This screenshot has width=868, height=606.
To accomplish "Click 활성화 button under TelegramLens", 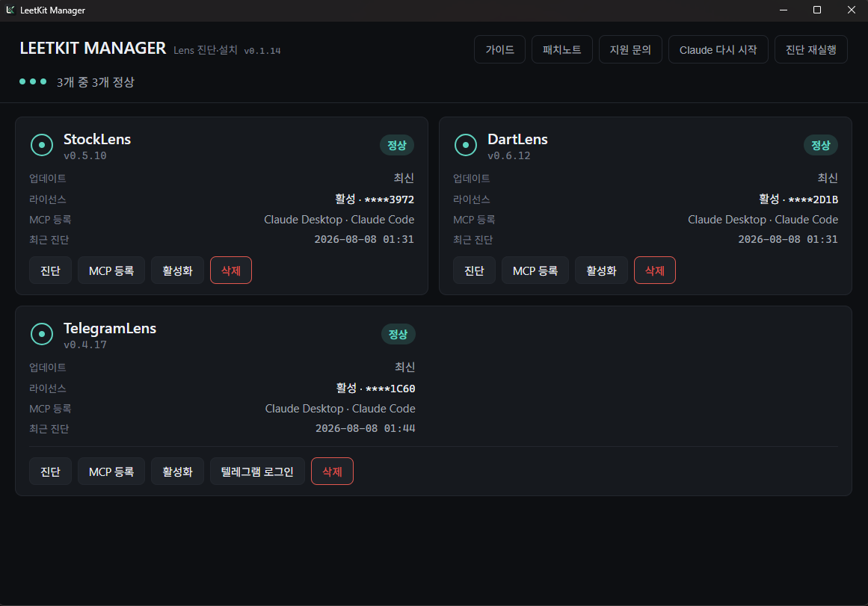I will (177, 471).
